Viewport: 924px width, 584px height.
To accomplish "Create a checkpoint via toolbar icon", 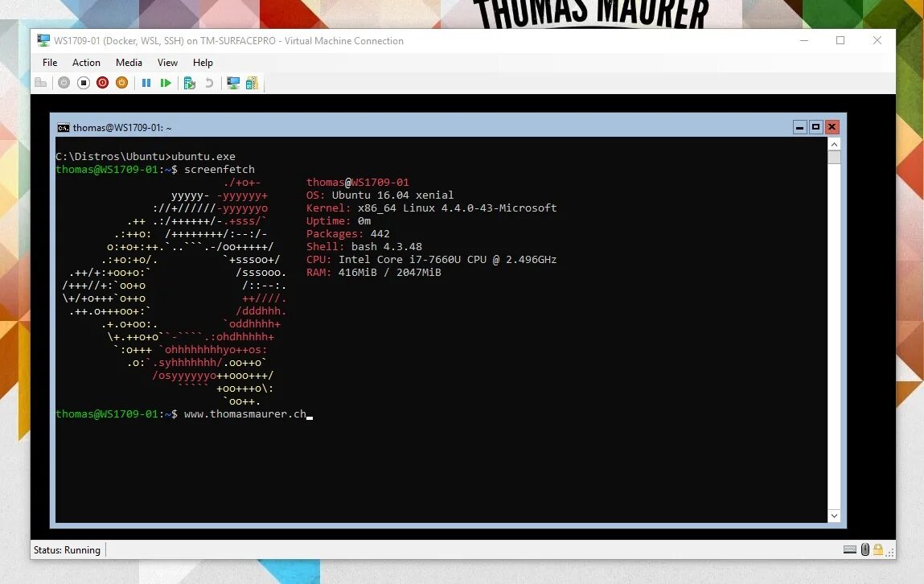I will pyautogui.click(x=189, y=83).
